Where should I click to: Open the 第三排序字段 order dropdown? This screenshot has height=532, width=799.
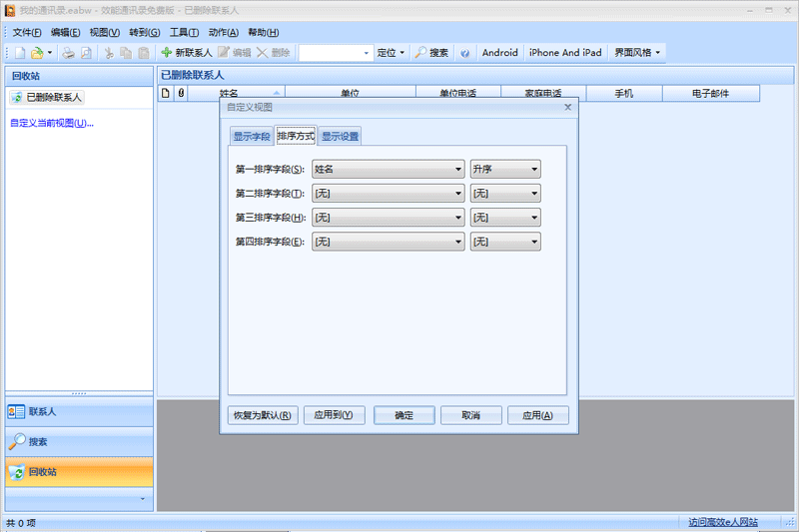click(x=505, y=218)
